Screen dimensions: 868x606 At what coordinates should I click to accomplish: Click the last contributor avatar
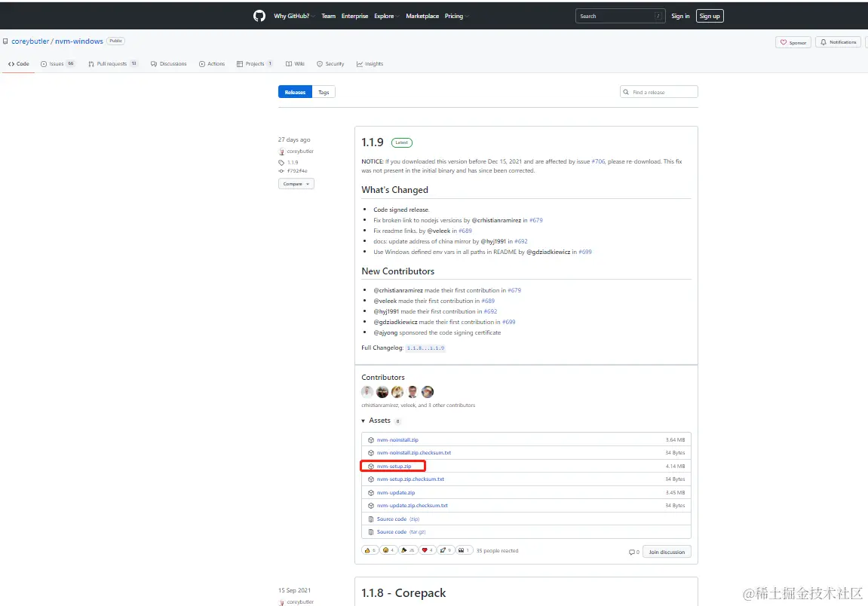[x=428, y=392]
